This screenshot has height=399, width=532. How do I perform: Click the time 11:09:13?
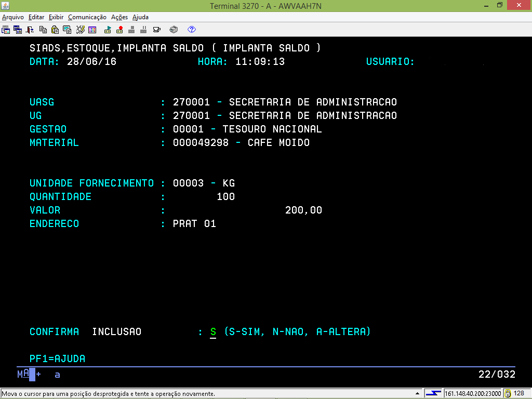pyautogui.click(x=260, y=62)
